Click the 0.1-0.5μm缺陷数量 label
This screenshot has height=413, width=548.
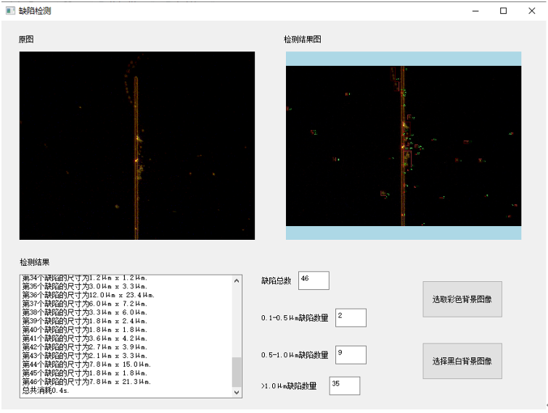click(x=295, y=318)
